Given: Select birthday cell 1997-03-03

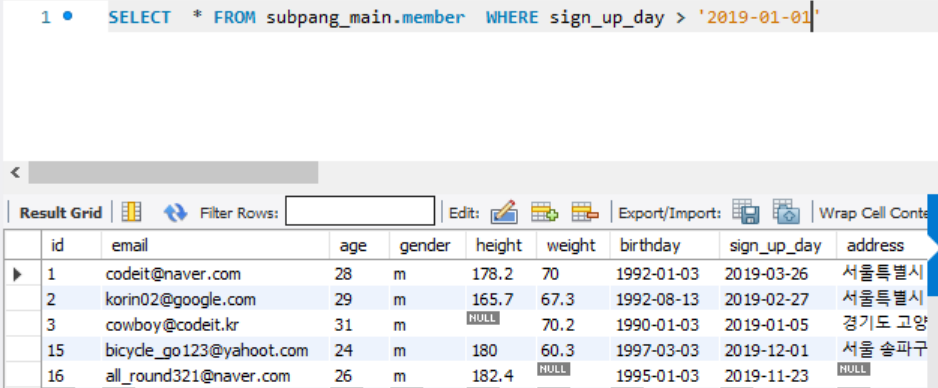Looking at the screenshot, I should tap(657, 350).
